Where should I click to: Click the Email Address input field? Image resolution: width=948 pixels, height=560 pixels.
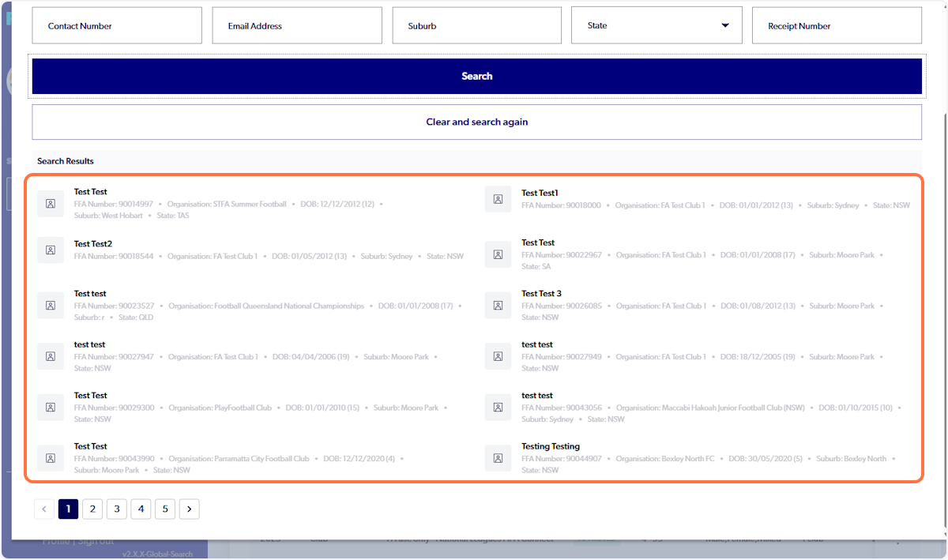point(297,24)
